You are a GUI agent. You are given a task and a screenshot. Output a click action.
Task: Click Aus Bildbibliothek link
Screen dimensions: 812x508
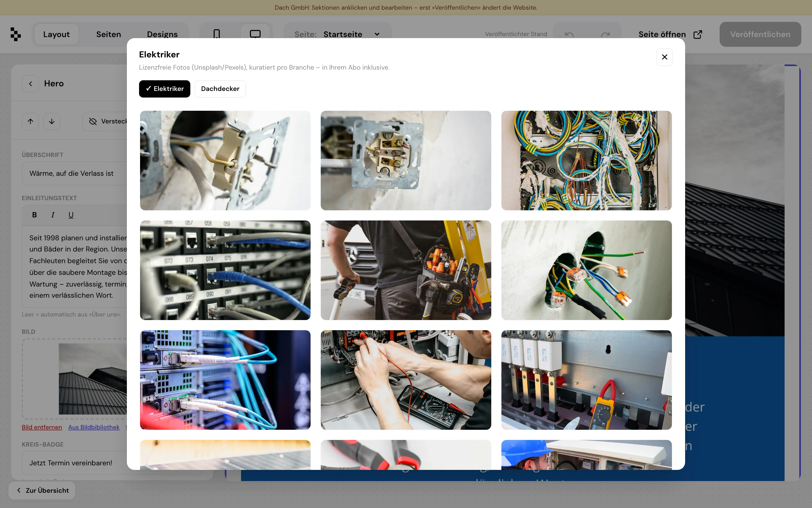pos(94,427)
